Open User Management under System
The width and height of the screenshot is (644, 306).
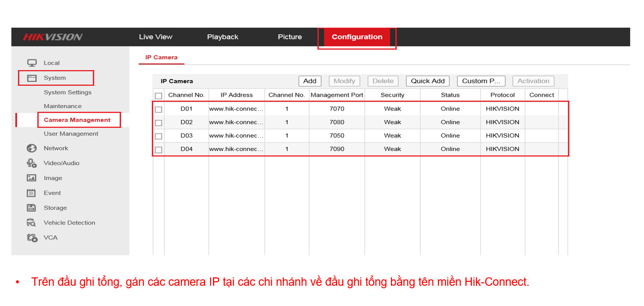point(71,134)
